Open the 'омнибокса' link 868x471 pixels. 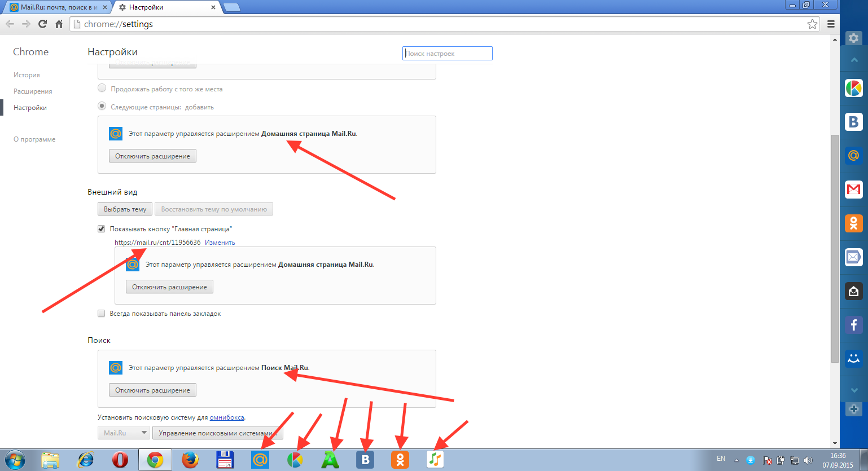(x=227, y=417)
